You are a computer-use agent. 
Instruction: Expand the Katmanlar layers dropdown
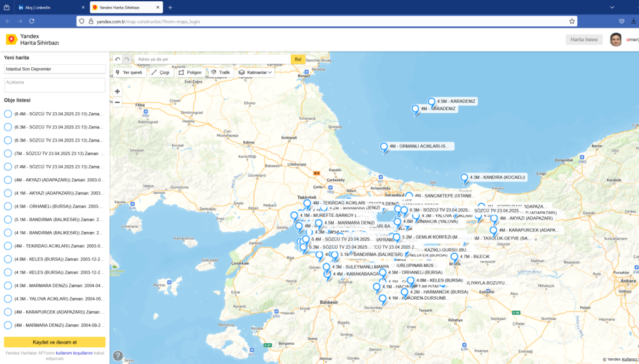(255, 72)
